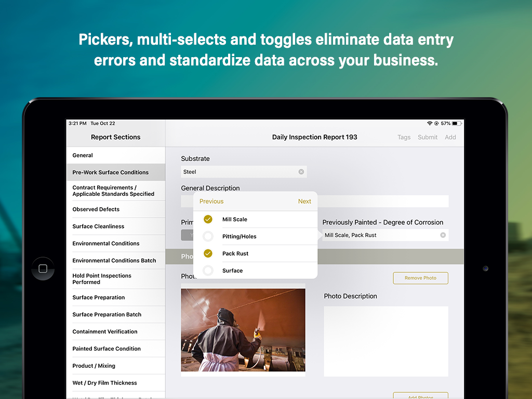This screenshot has height=399, width=532.
Task: Tap Next in the picker popup
Action: pos(304,201)
